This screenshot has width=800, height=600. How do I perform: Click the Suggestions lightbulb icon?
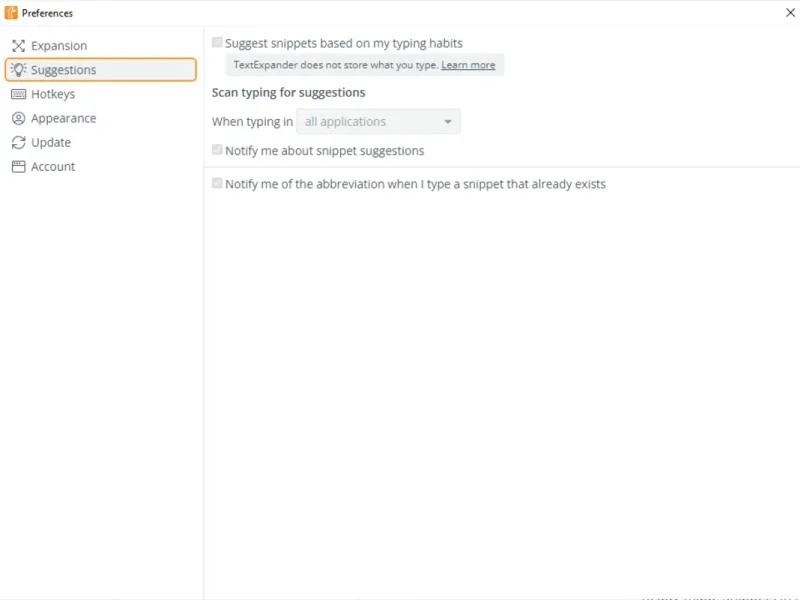coord(18,70)
